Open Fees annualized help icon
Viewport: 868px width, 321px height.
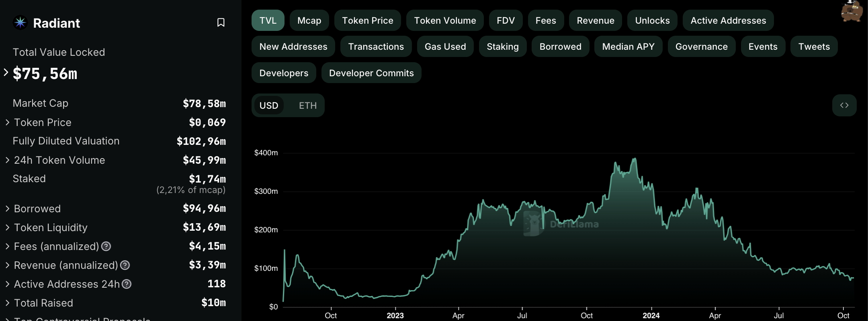click(106, 246)
